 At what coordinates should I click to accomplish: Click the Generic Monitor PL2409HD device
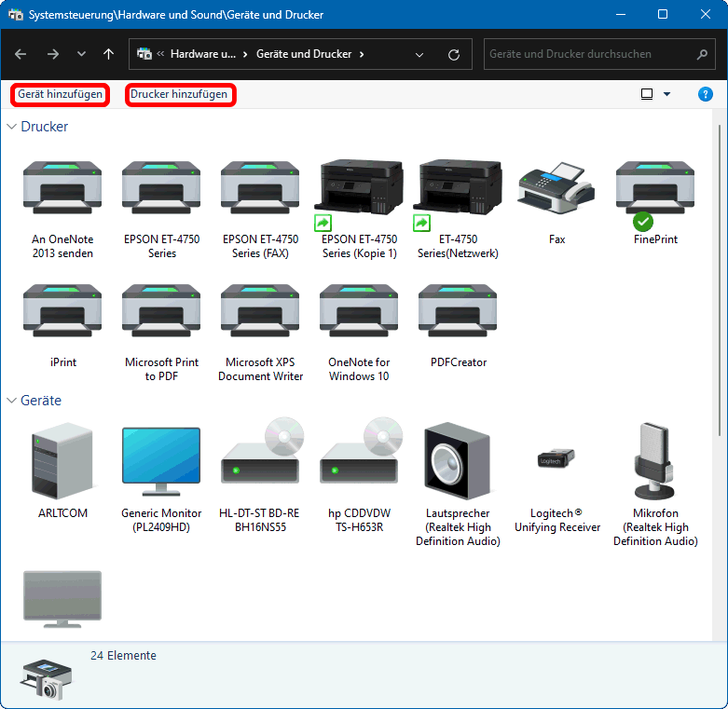tap(161, 463)
